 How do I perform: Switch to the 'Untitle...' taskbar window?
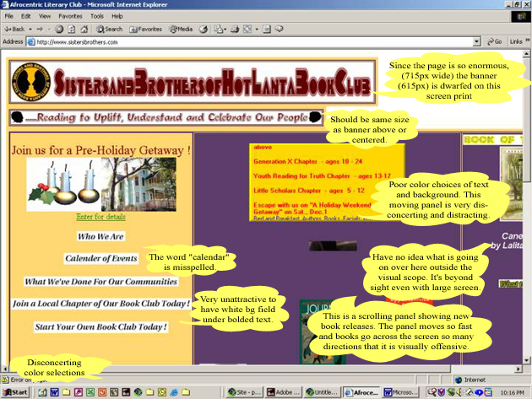(x=323, y=392)
